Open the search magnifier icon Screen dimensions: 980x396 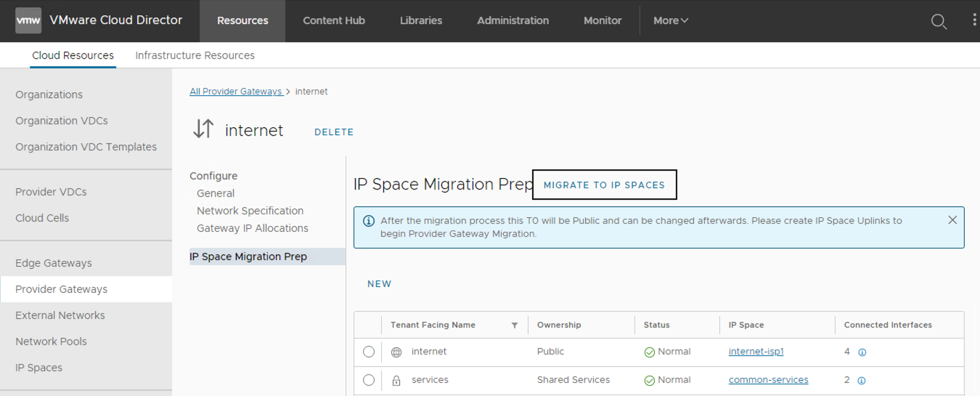[x=939, y=21]
